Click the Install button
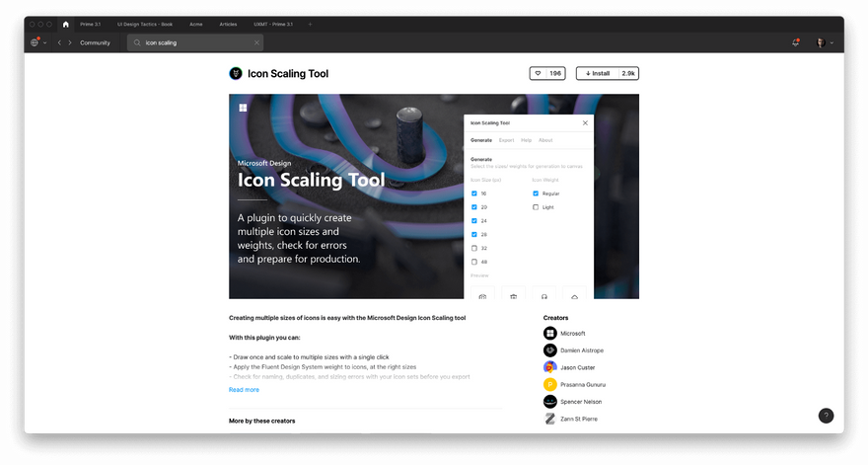Screen dimensions: 868x465 click(598, 73)
